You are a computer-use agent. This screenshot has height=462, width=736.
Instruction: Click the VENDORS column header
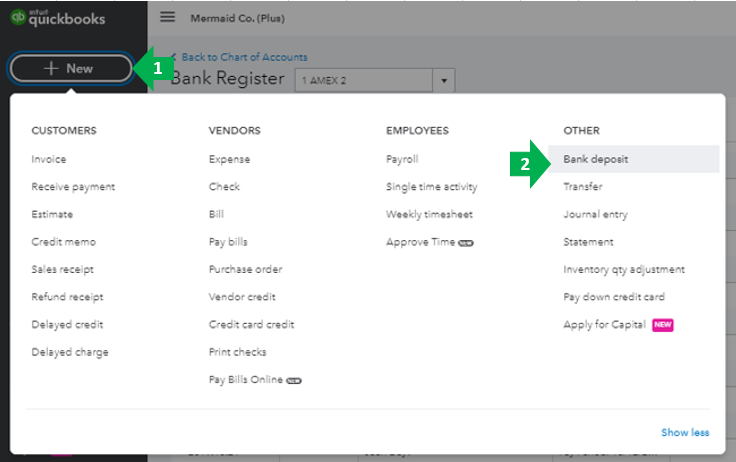235,131
